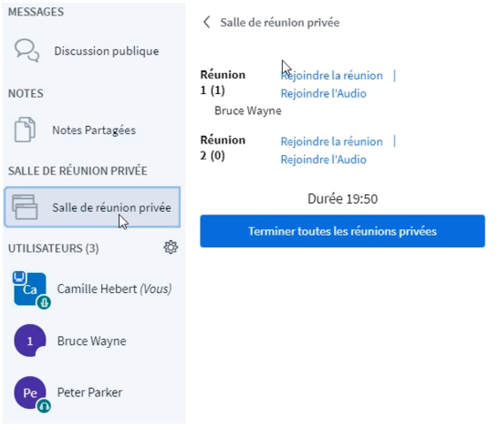500x430 pixels.
Task: Click Terminer toutes les réunions privées button
Action: click(x=342, y=231)
